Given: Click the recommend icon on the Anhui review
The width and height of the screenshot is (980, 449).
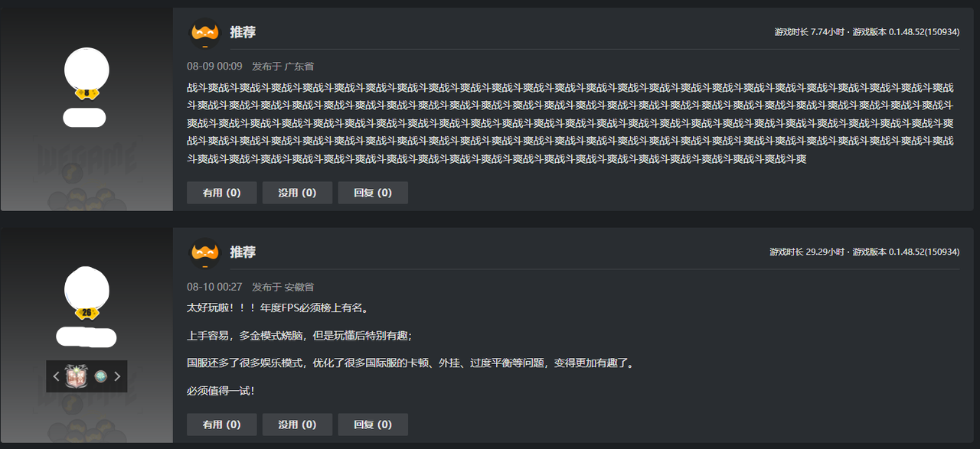Looking at the screenshot, I should 204,252.
